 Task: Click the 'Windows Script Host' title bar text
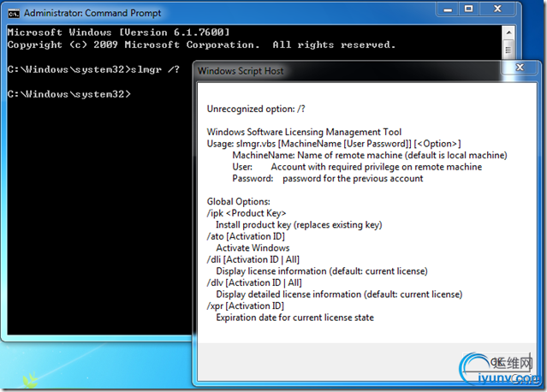(241, 71)
